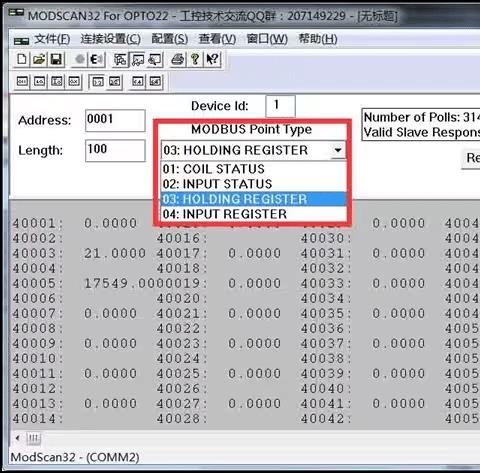Activate the context help arrow-question icon
Image resolution: width=480 pixels, height=473 pixels.
pyautogui.click(x=212, y=60)
